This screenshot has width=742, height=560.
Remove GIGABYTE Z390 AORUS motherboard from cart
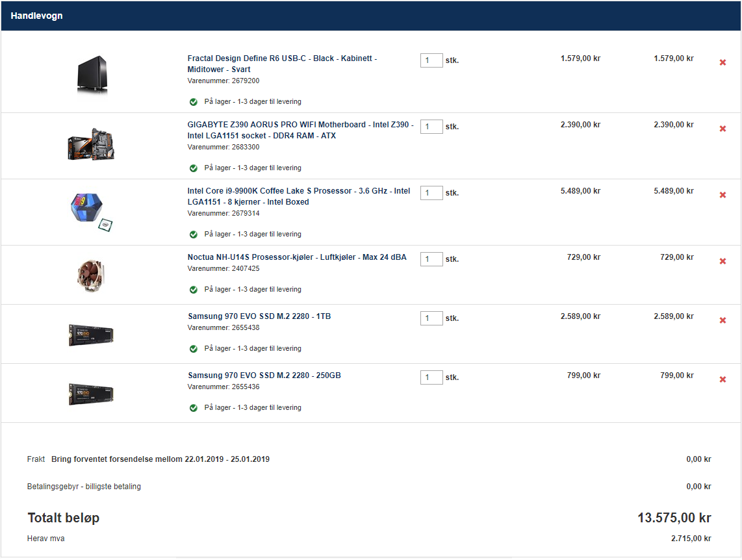[723, 129]
